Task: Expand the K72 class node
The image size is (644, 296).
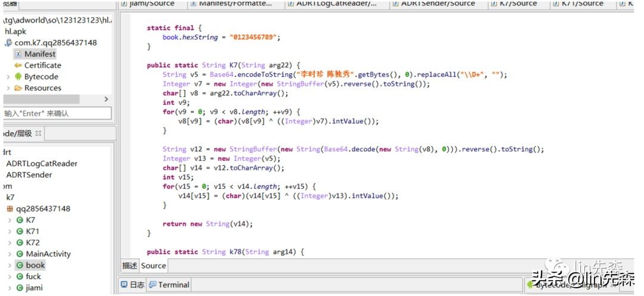Action: pos(10,243)
